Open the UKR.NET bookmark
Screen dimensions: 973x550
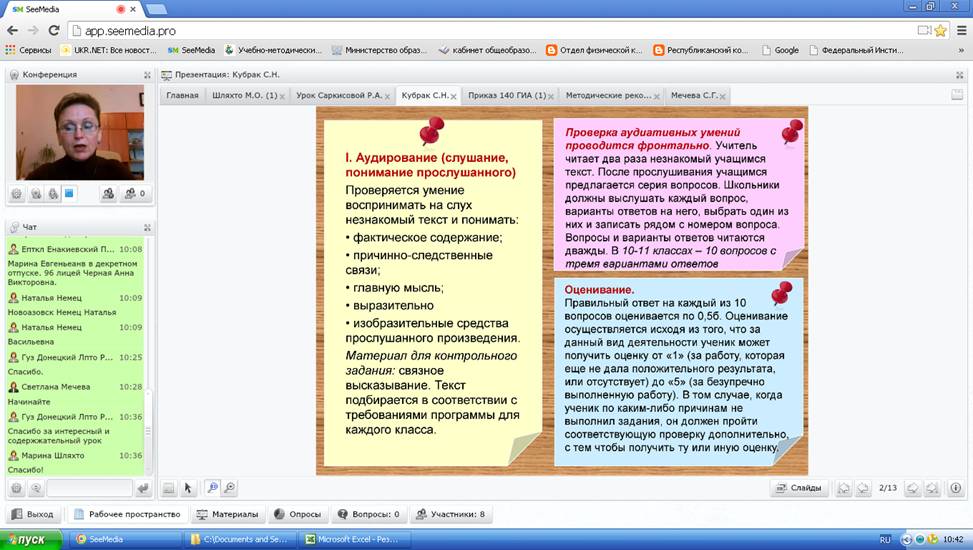[x=109, y=50]
